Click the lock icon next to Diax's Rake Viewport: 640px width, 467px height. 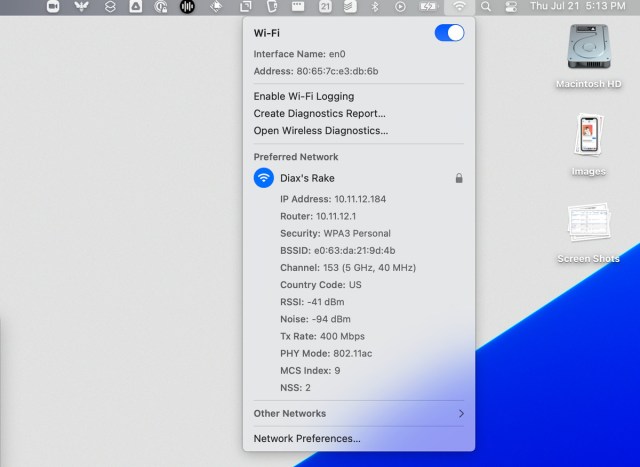coord(459,178)
